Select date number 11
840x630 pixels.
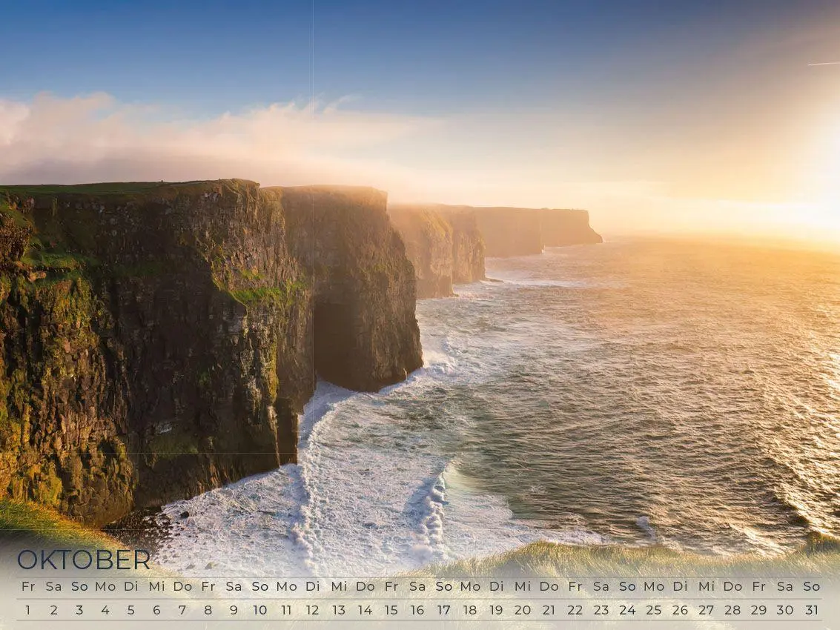pyautogui.click(x=287, y=610)
